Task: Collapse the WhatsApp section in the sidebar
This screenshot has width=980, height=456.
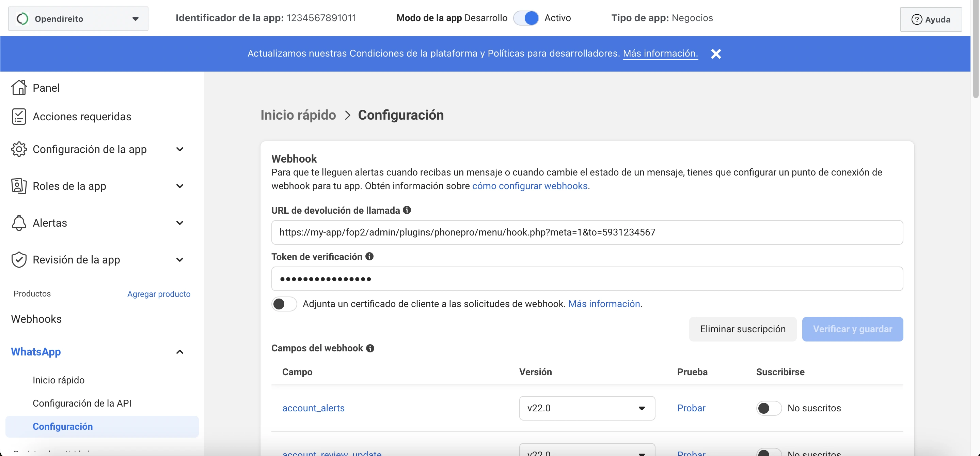Action: (x=179, y=352)
